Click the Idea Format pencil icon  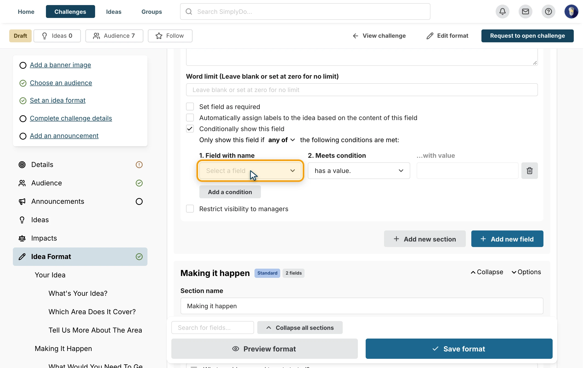[x=22, y=256]
